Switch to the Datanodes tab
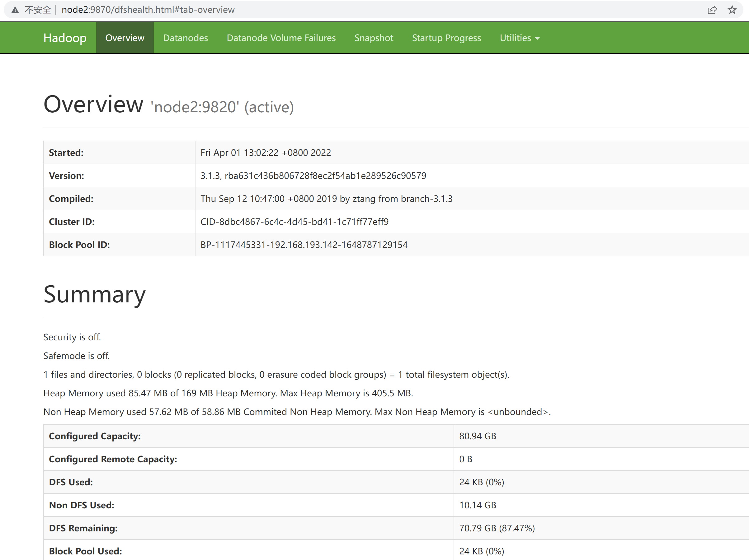749x560 pixels. tap(186, 38)
